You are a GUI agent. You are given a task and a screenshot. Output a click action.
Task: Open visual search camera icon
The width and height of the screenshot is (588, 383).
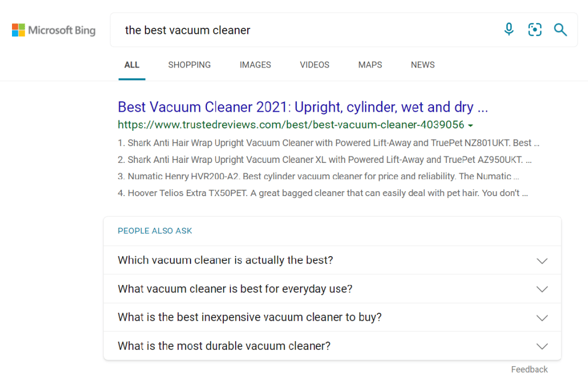535,29
